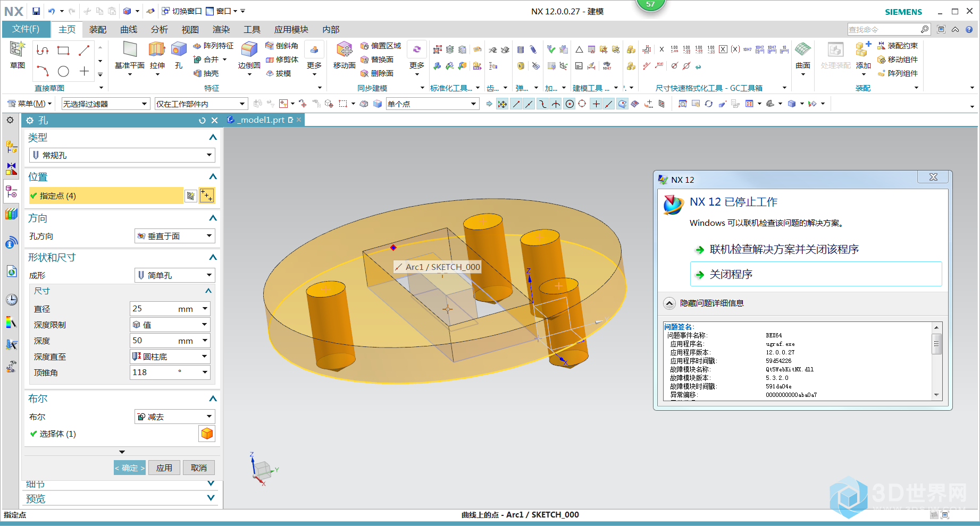Open the History clock icon in sidebar
Image resolution: width=980 pixels, height=526 pixels.
pos(11,299)
